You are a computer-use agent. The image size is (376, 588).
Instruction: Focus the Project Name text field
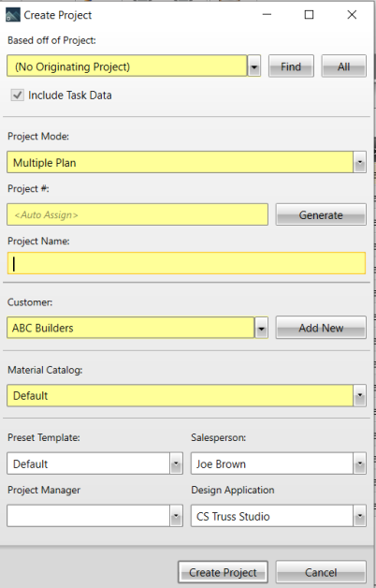pos(186,263)
